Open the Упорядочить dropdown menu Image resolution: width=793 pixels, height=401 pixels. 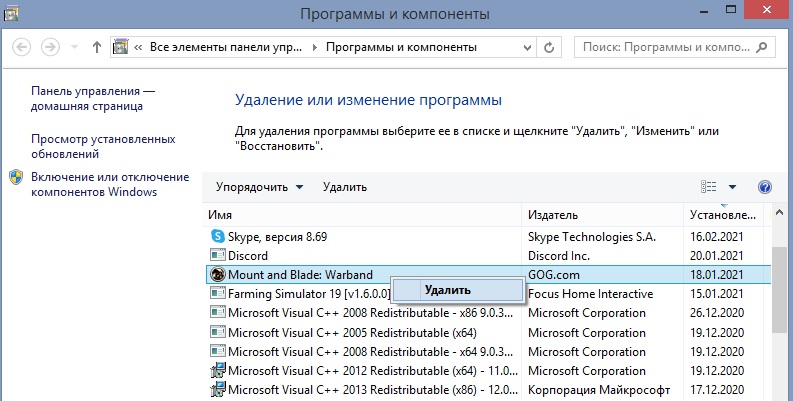pyautogui.click(x=259, y=187)
